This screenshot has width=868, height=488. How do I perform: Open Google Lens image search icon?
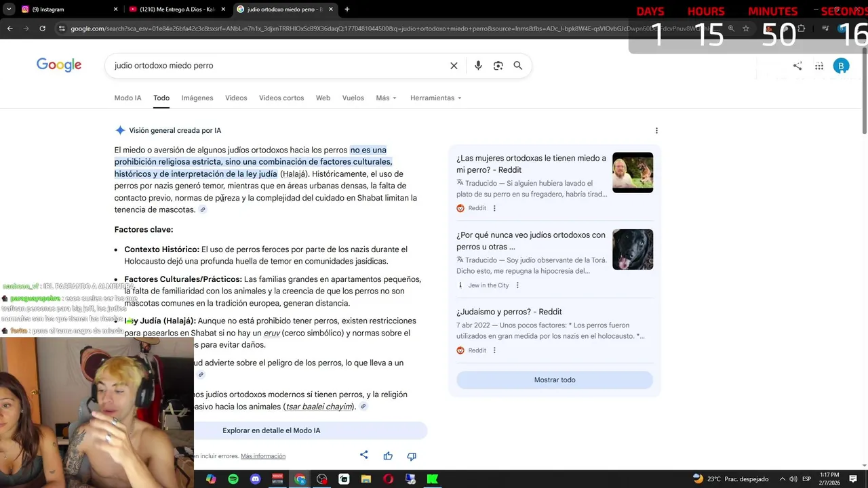[498, 66]
